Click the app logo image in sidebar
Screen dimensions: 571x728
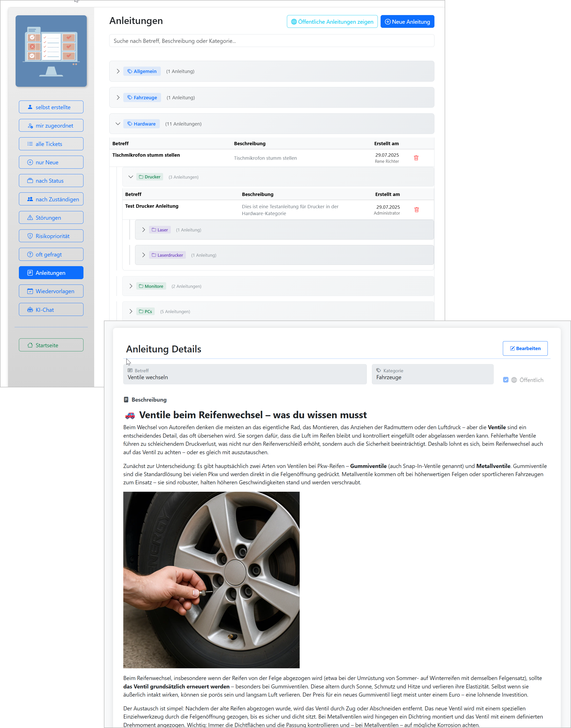tap(51, 51)
